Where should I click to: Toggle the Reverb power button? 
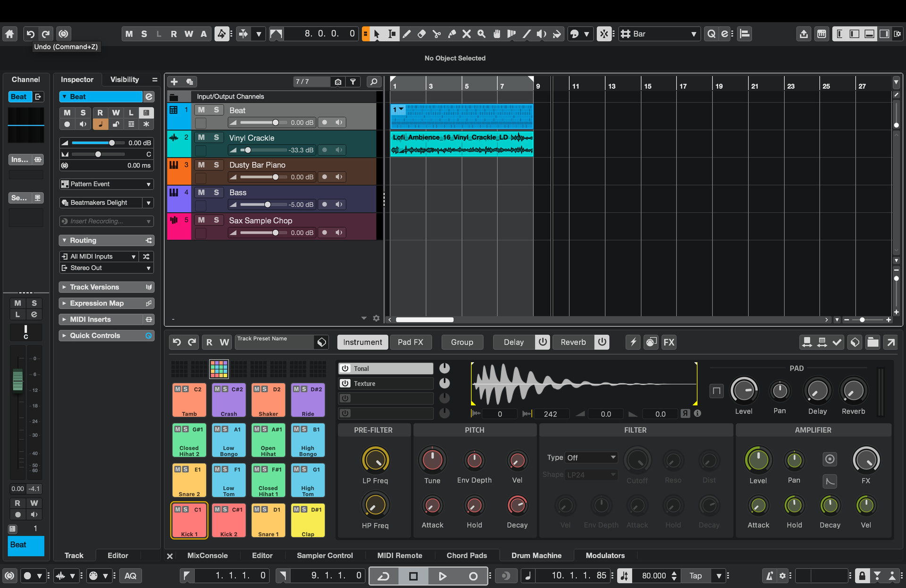click(602, 342)
